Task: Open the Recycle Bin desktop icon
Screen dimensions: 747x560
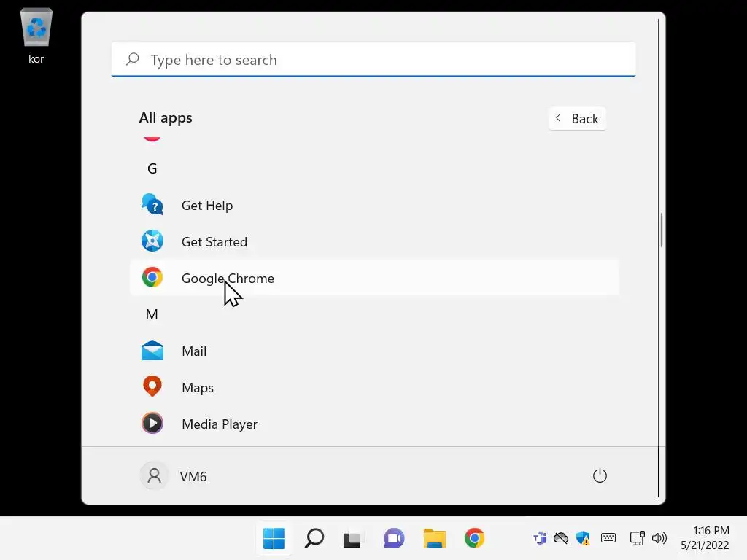Action: click(x=36, y=27)
